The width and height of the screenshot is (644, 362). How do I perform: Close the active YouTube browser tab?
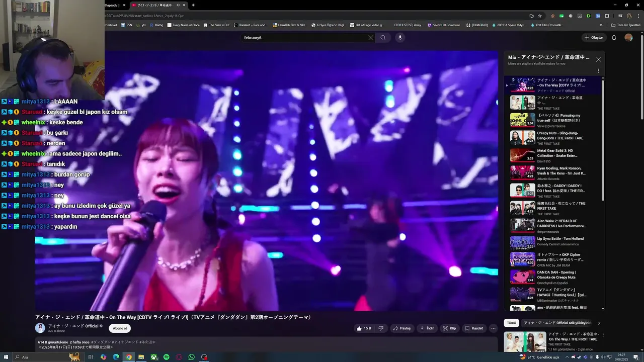pos(184,5)
